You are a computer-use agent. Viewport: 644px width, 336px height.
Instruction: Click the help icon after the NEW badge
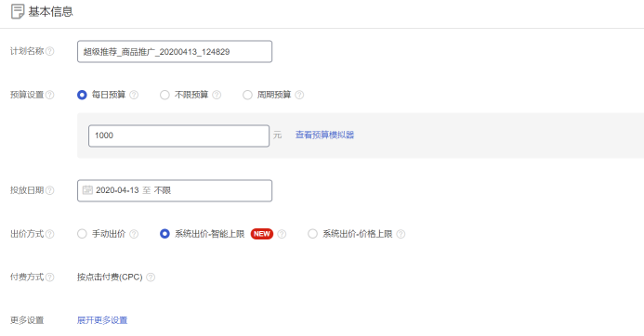(282, 234)
